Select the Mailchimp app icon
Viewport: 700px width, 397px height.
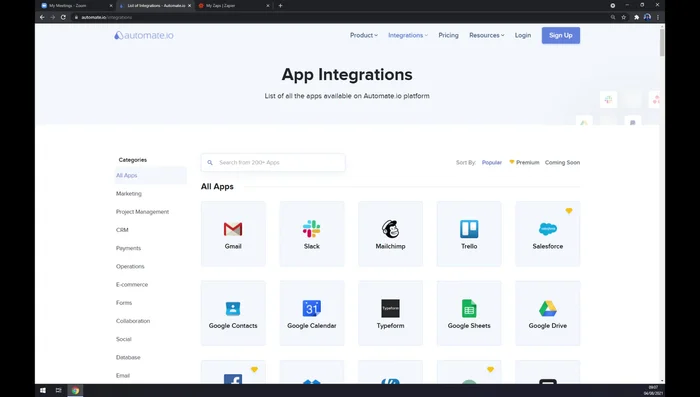pyautogui.click(x=390, y=229)
